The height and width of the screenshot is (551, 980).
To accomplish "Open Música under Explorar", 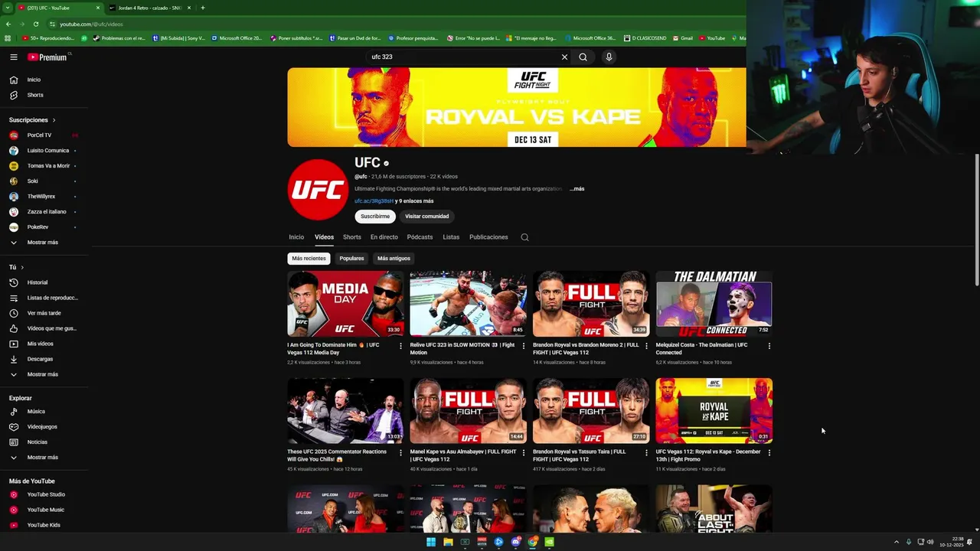I will 36,412.
